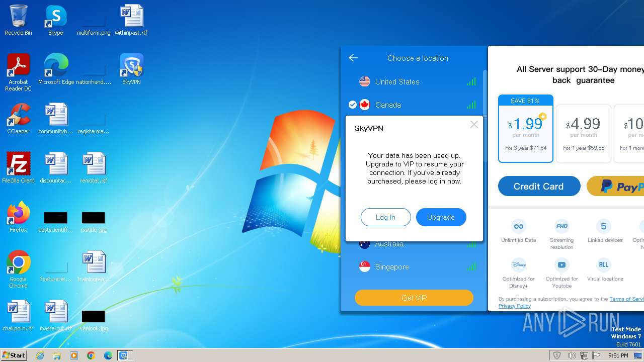Click the Upgrade button
This screenshot has height=362, width=644.
(x=441, y=217)
